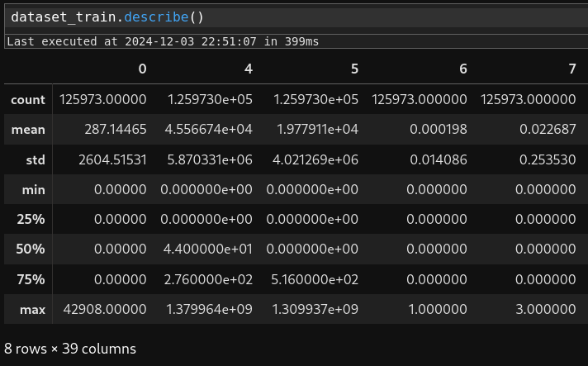Click mean value 0.022687
Screen dimensions: 588x366
[548, 130]
